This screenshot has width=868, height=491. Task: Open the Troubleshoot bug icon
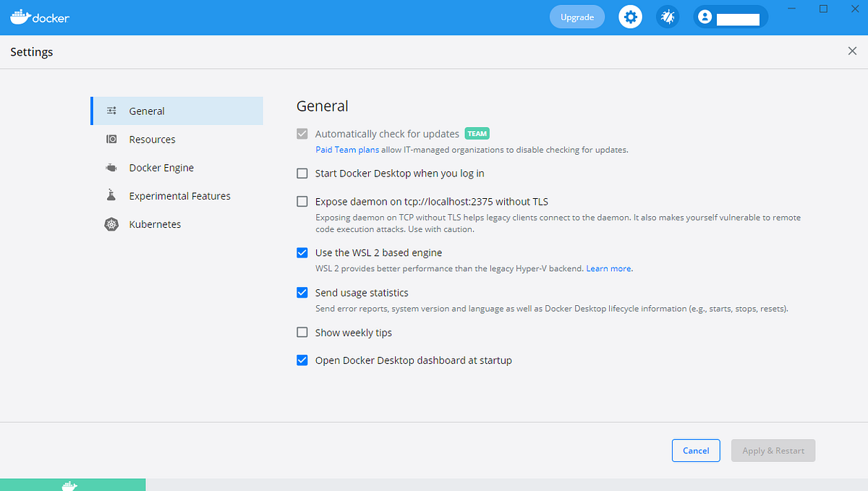tap(668, 16)
